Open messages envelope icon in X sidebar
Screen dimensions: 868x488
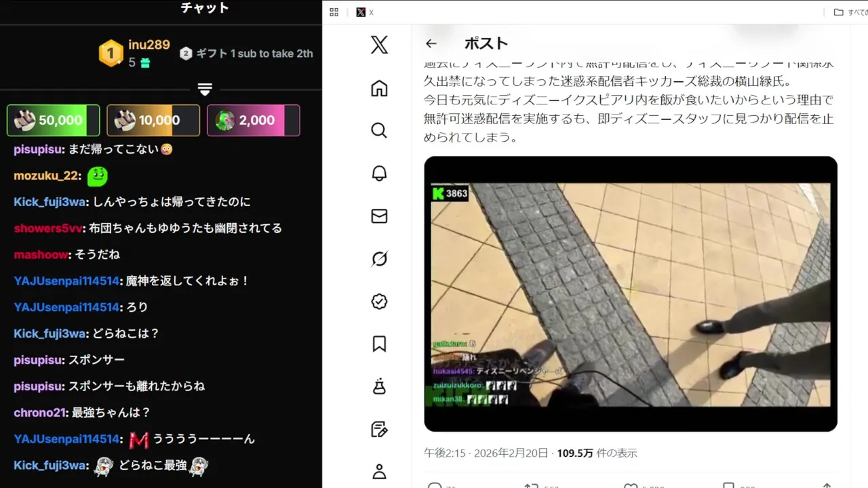379,216
